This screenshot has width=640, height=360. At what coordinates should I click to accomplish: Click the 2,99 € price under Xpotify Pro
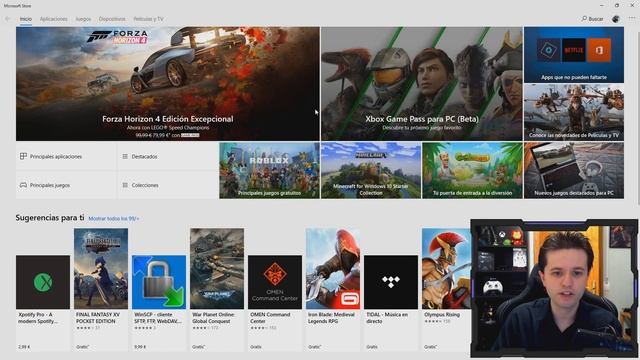pyautogui.click(x=24, y=347)
